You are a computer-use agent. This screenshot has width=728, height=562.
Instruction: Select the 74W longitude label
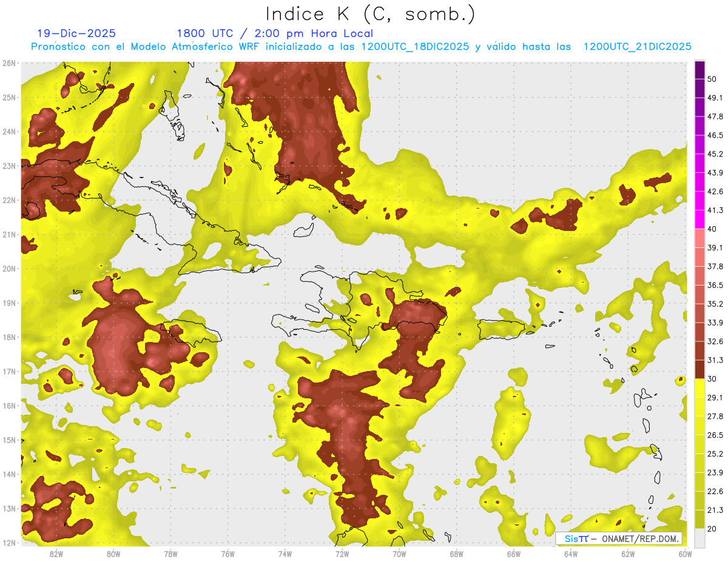(x=285, y=554)
